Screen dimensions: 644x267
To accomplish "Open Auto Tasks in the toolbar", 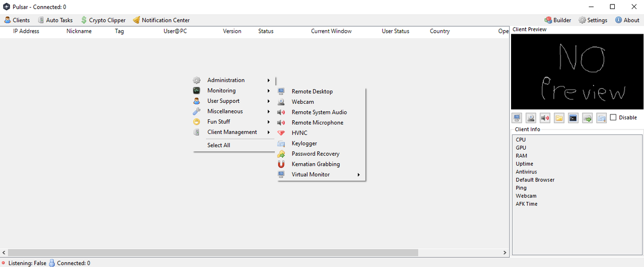I will (55, 20).
